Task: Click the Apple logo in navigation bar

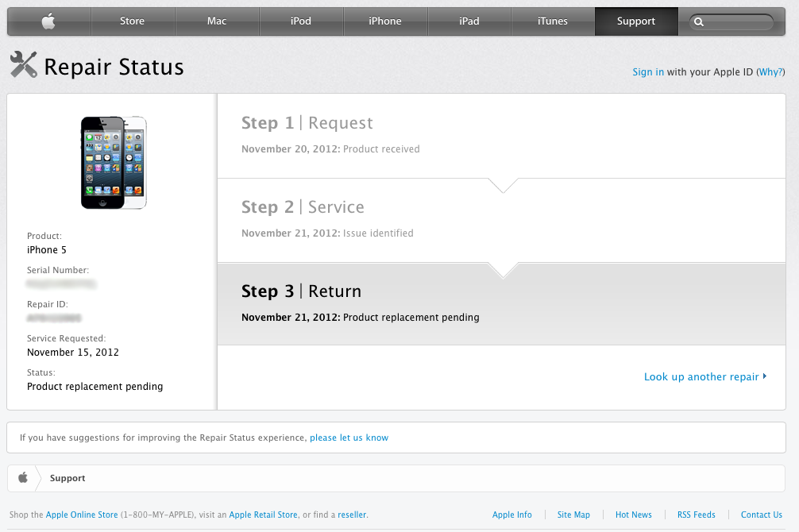Action: pyautogui.click(x=48, y=21)
